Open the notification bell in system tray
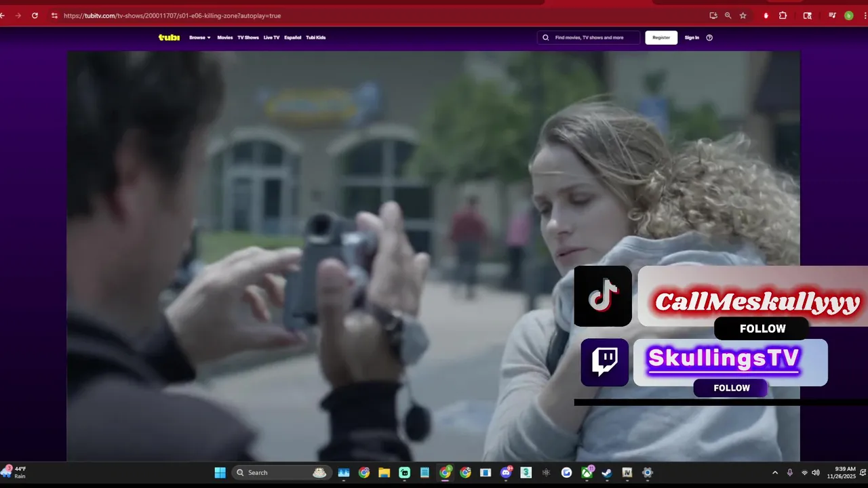The image size is (868, 488). coord(862,472)
